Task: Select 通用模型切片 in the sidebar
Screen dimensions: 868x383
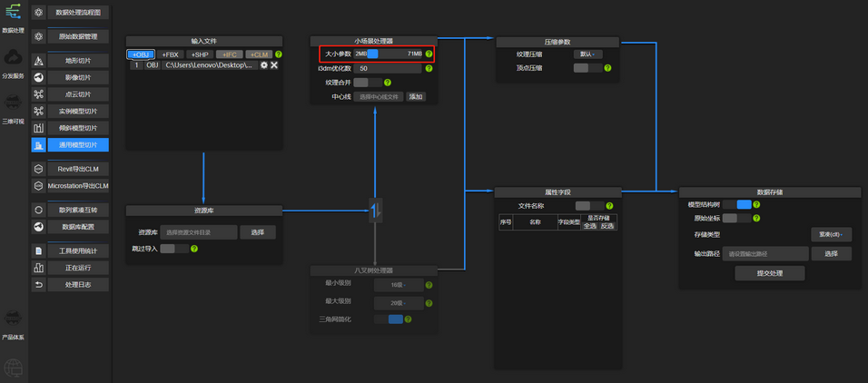Action: [x=77, y=145]
